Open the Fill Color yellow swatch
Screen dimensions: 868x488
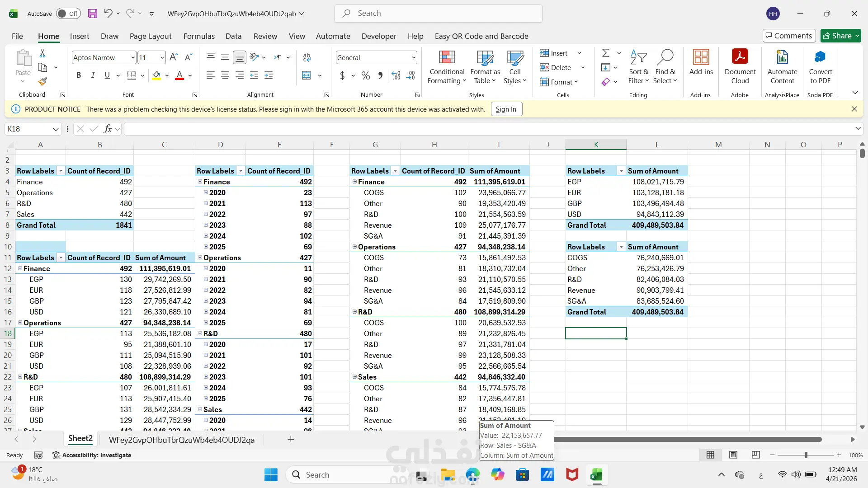click(x=156, y=75)
